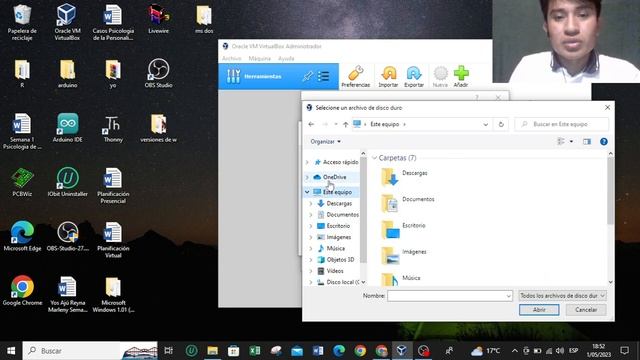Click the green Añadir plus icon
The height and width of the screenshot is (360, 640).
tap(461, 76)
